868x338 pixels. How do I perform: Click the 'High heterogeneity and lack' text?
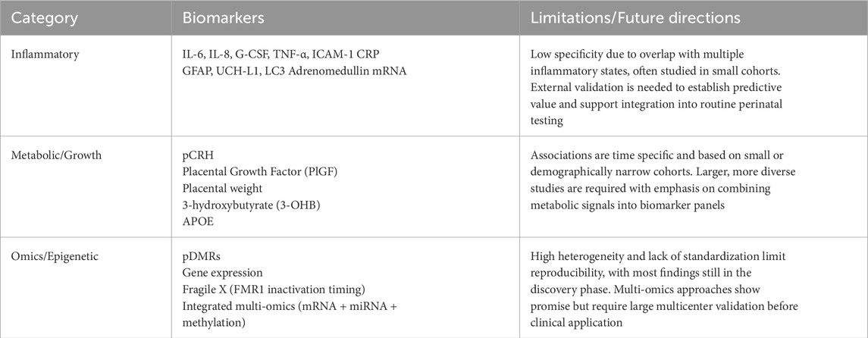click(x=656, y=256)
